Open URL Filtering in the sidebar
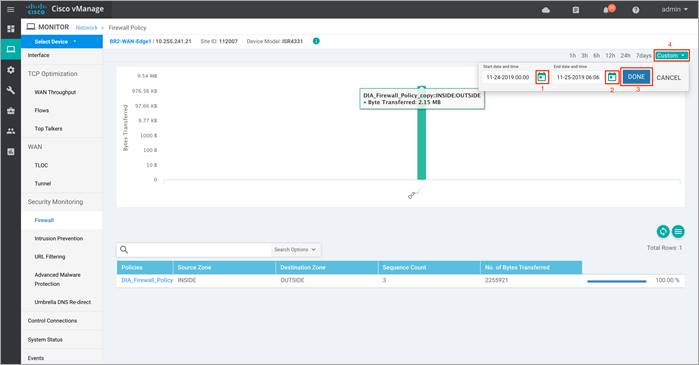699x365 pixels. tap(50, 257)
